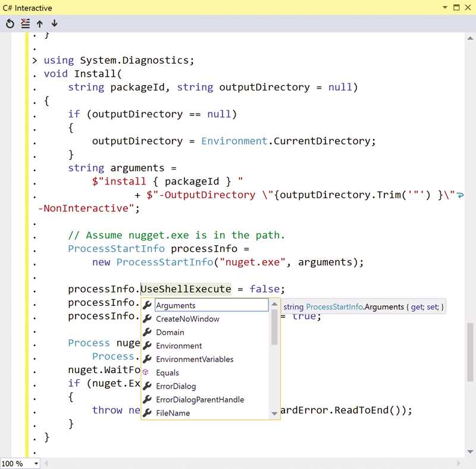Go to next history submission arrow

pos(54,23)
